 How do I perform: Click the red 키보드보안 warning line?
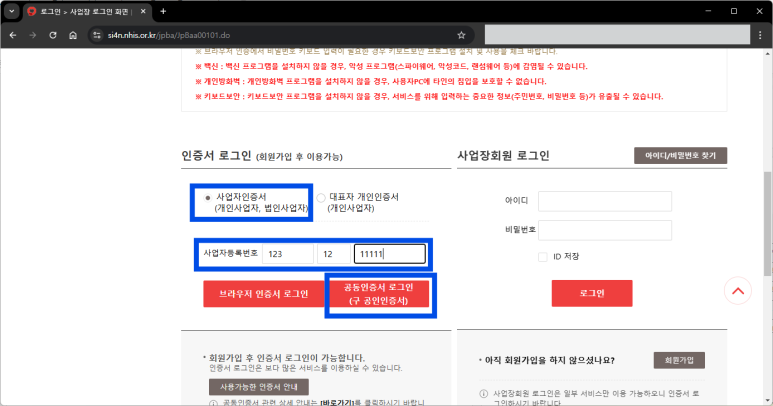(x=429, y=97)
